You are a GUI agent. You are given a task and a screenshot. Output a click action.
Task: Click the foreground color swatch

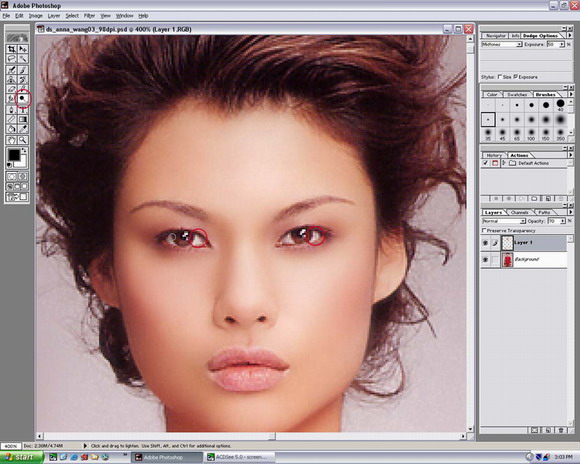(14, 155)
